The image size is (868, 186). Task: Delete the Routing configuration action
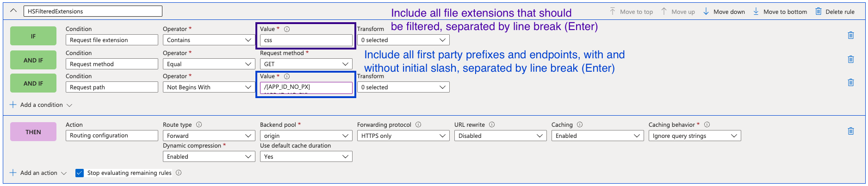(x=850, y=131)
